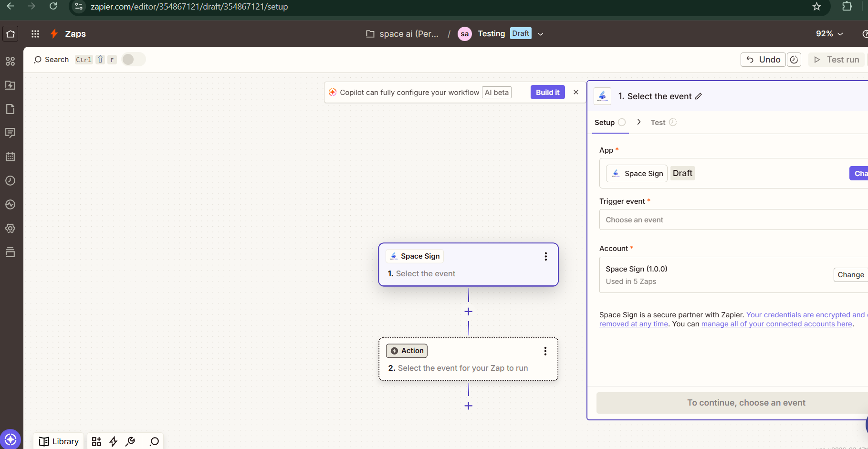Dismiss the Copilot banner
This screenshot has width=868, height=449.
click(576, 93)
